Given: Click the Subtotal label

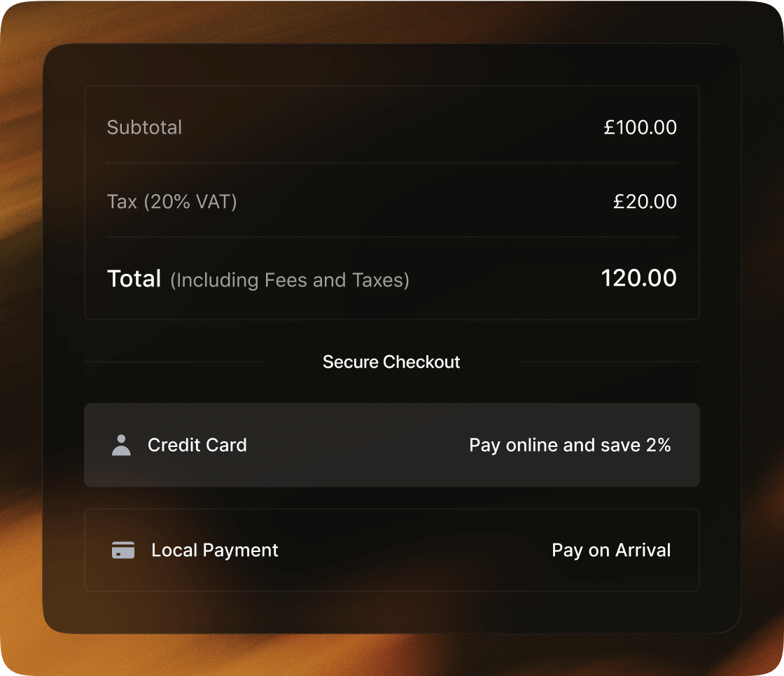Looking at the screenshot, I should (144, 127).
